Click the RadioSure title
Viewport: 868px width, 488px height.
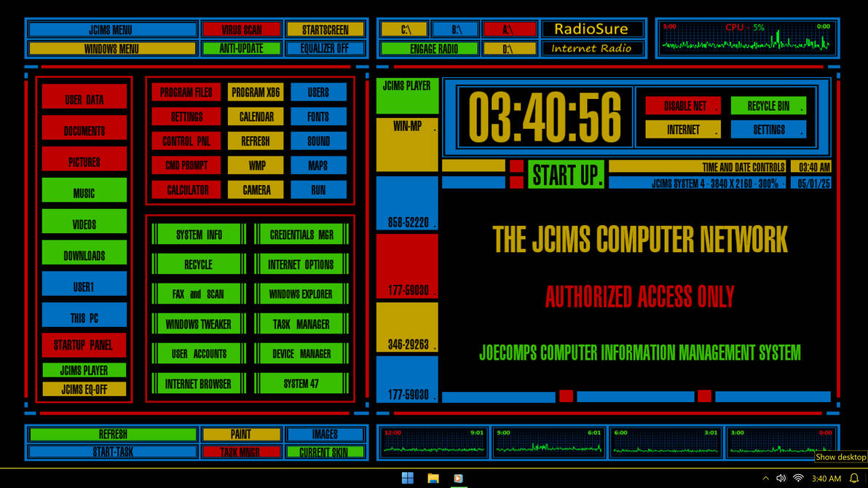tap(592, 29)
